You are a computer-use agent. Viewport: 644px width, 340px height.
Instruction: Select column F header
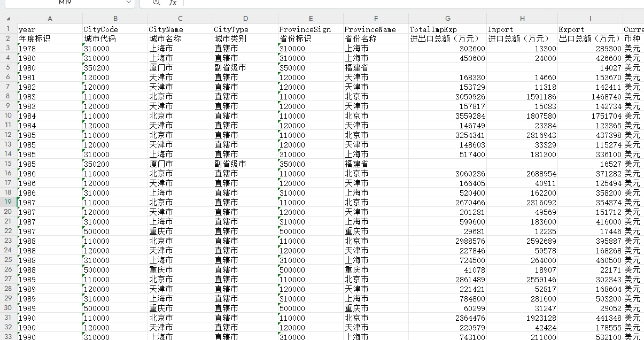pyautogui.click(x=376, y=18)
